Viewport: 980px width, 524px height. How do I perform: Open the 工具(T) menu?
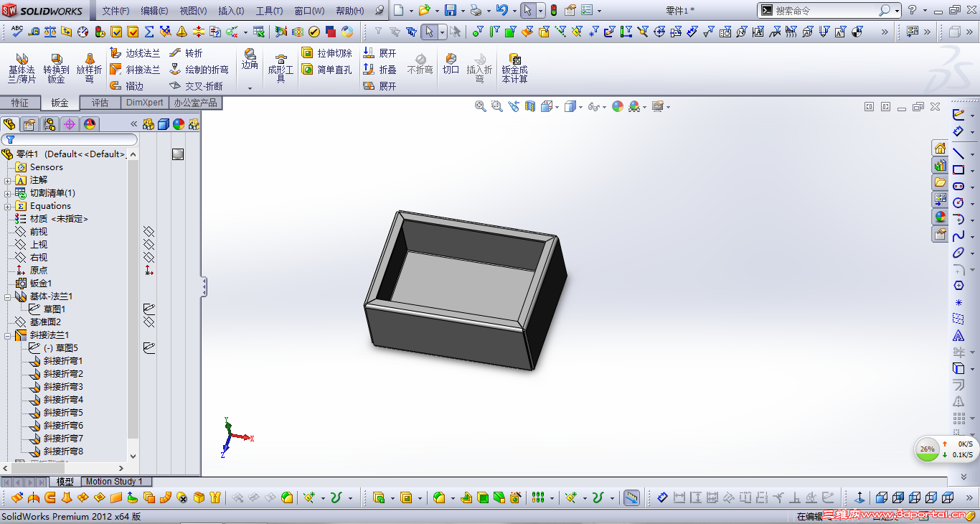[x=270, y=11]
